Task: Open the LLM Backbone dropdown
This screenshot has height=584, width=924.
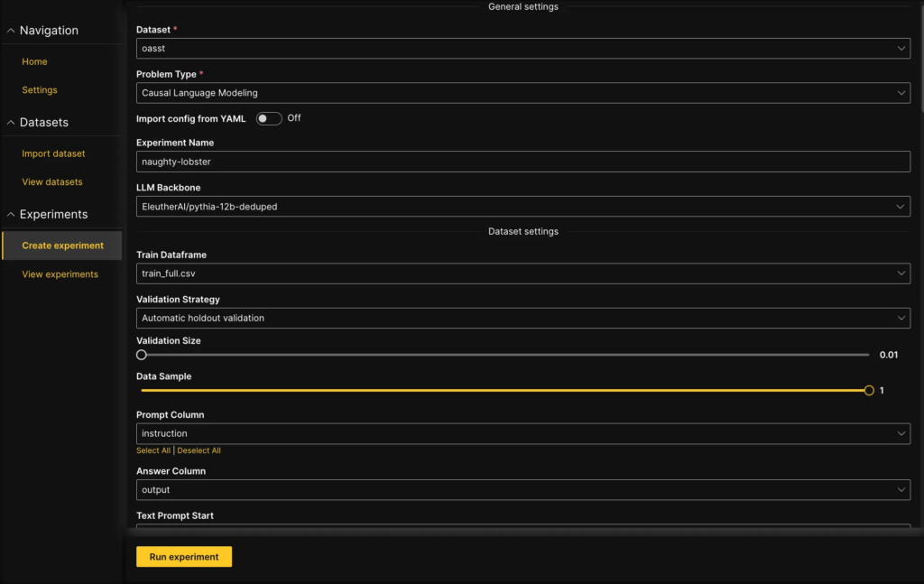Action: [522, 207]
